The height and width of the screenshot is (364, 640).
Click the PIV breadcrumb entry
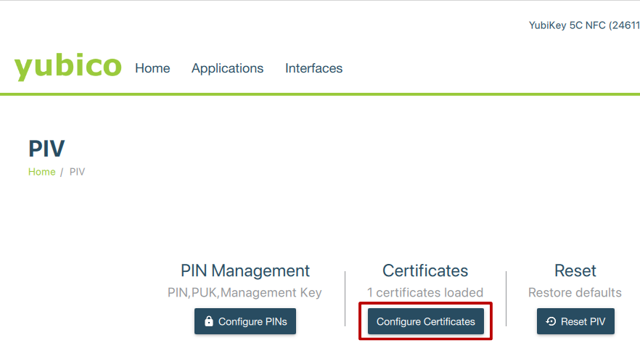(77, 172)
